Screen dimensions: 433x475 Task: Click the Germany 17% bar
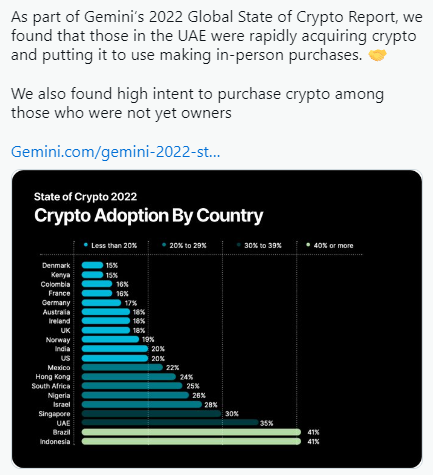(101, 303)
